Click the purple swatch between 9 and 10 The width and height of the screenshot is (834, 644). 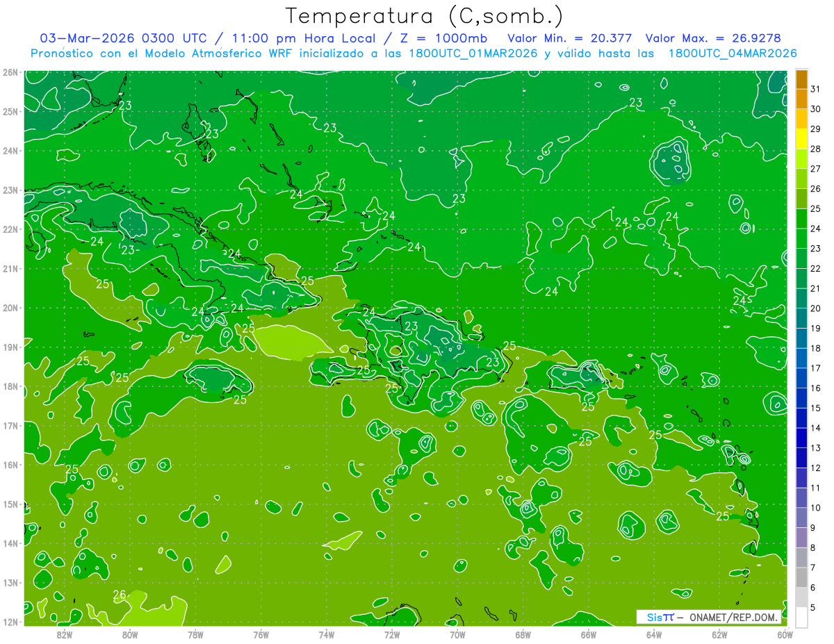tap(801, 518)
